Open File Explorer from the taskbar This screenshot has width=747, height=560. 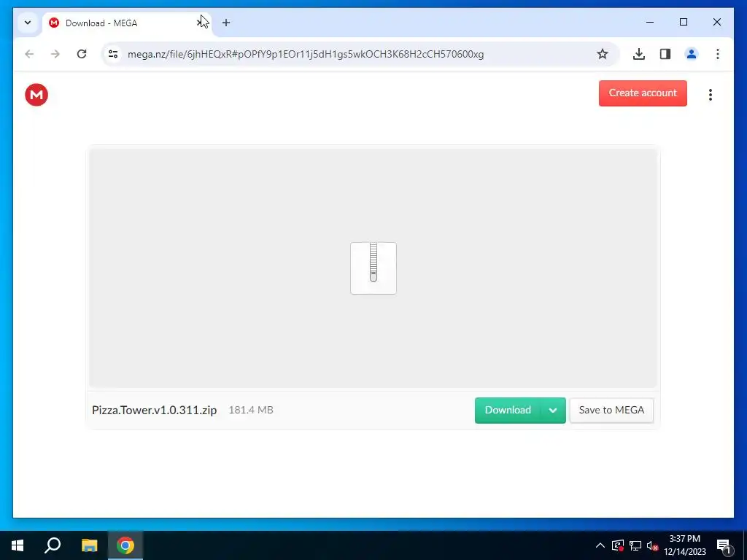(x=89, y=545)
